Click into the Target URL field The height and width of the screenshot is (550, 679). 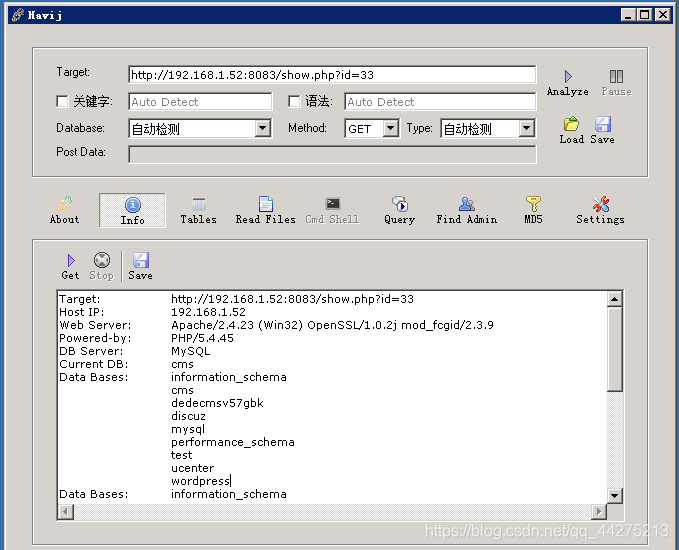pos(332,75)
